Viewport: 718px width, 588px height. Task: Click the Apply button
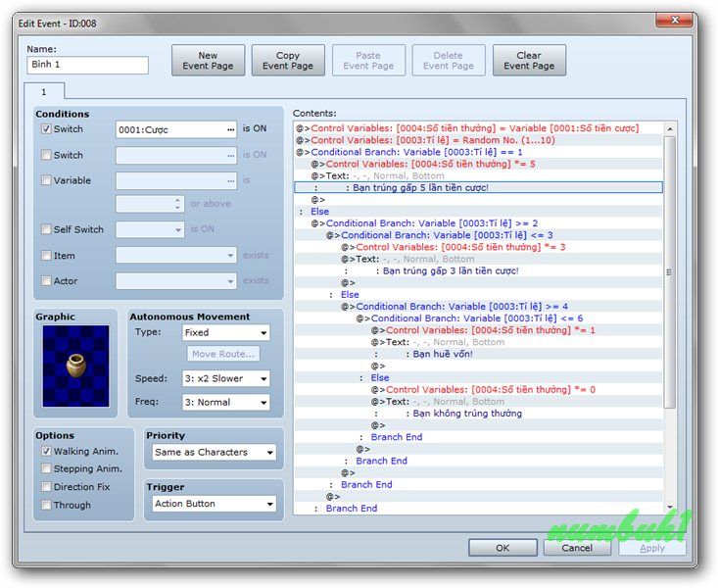(x=652, y=548)
